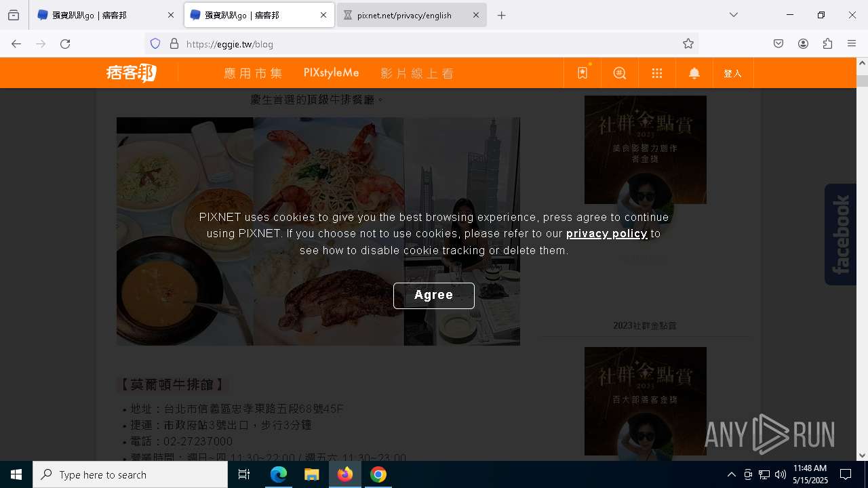Bookmark this page with star icon

click(x=688, y=43)
